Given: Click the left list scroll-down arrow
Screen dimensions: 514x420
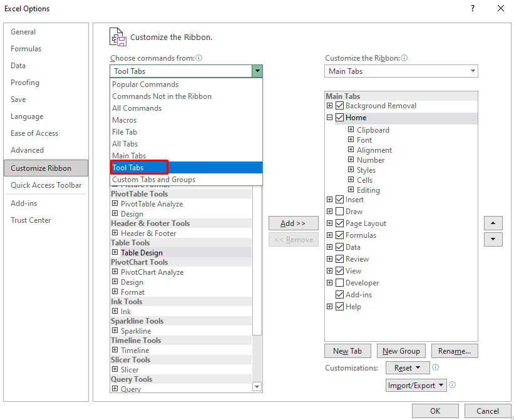Looking at the screenshot, I should (x=257, y=387).
